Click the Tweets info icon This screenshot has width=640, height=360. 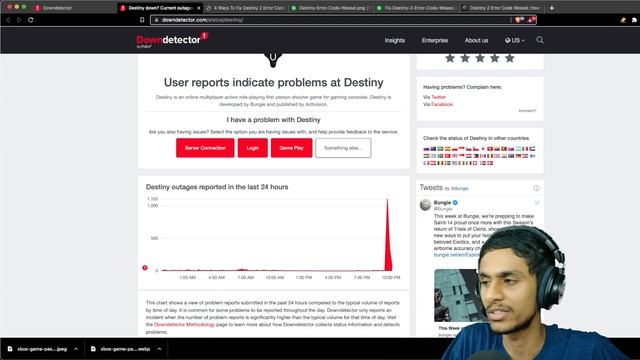536,188
